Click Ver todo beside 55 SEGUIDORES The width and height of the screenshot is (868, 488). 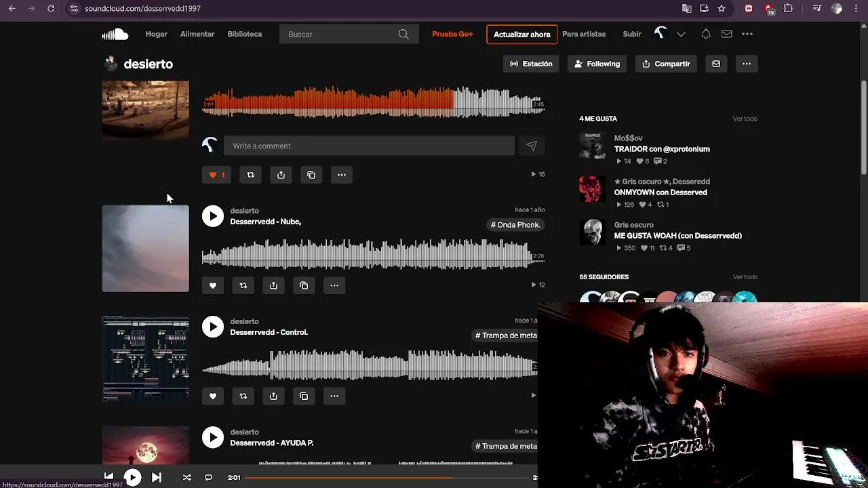(x=745, y=277)
